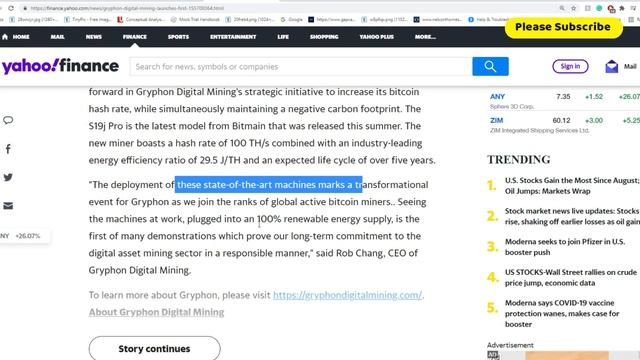The height and width of the screenshot is (360, 640).
Task: Open the Mail envelope icon at top right
Action: pyautogui.click(x=611, y=66)
